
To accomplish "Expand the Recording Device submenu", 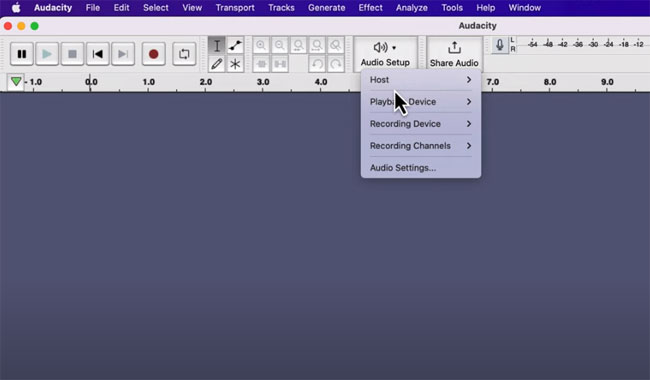I will (421, 123).
